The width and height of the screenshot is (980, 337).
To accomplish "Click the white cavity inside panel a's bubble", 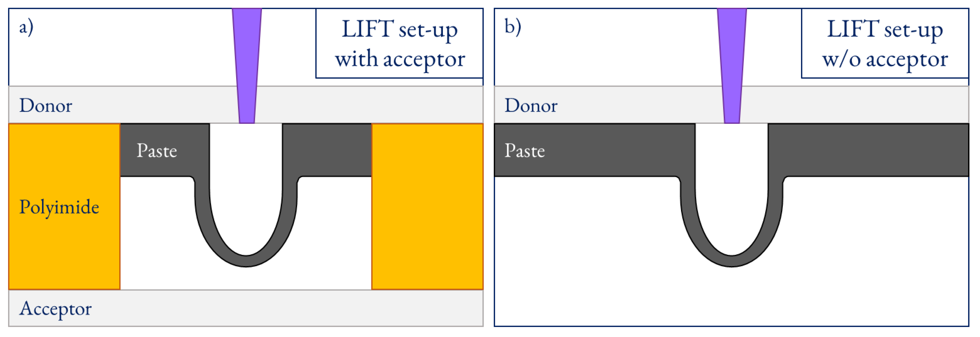I will click(x=246, y=182).
